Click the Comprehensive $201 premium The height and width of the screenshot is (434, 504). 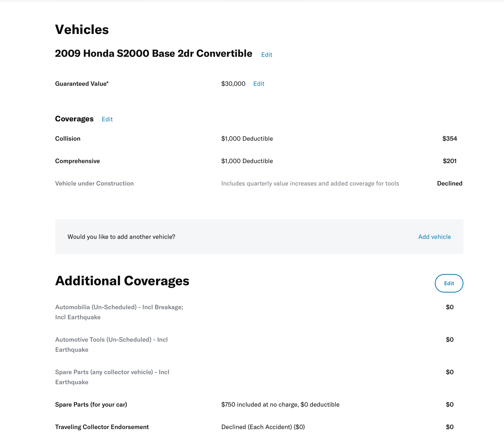(450, 161)
